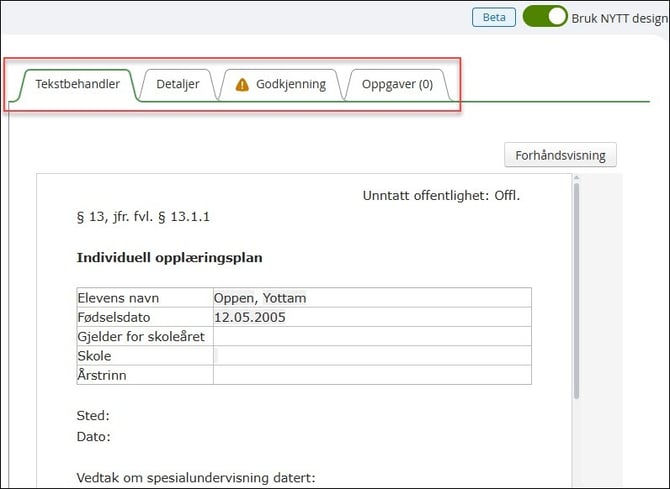Click the Unntatt offentlighet text line
Image resolution: width=670 pixels, height=489 pixels.
[440, 195]
